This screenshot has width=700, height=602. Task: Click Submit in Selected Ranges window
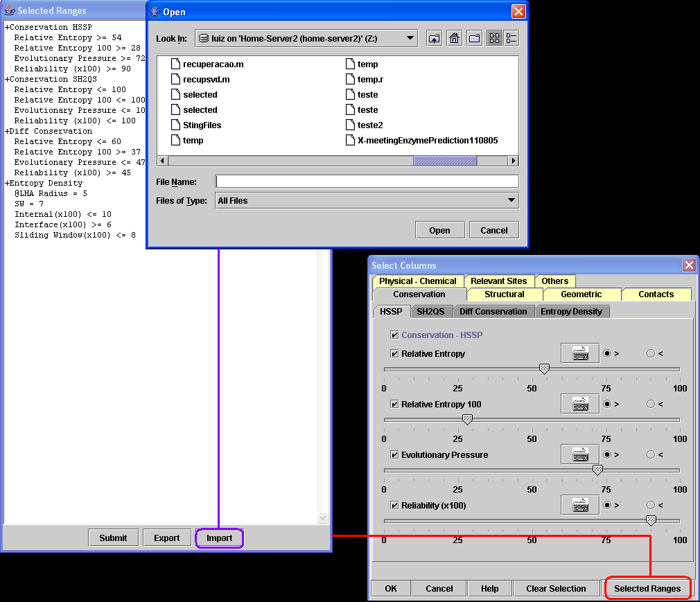pyautogui.click(x=113, y=538)
